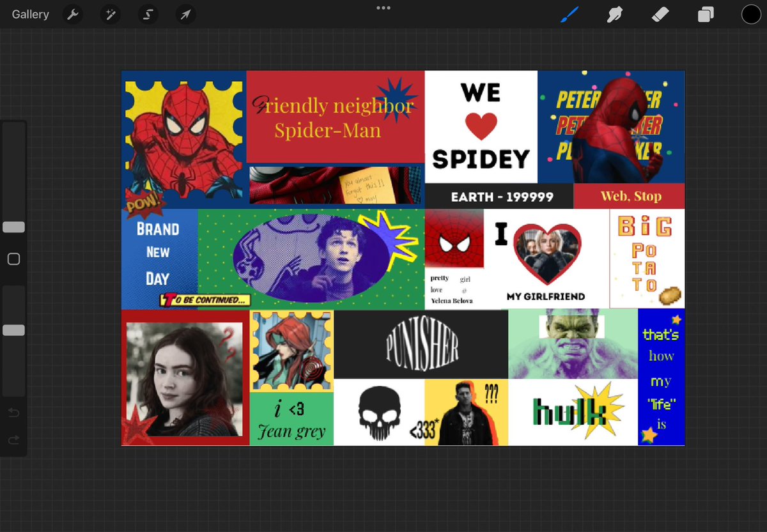This screenshot has width=767, height=532.
Task: Select the Smudge tool
Action: tap(614, 14)
